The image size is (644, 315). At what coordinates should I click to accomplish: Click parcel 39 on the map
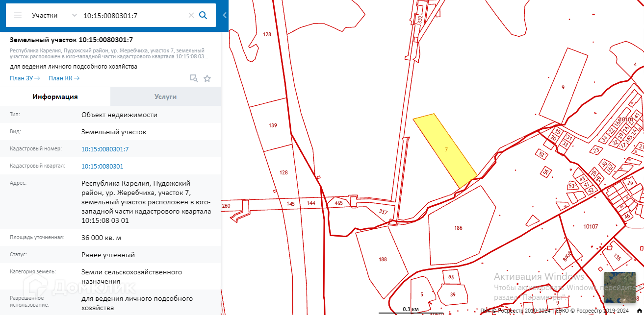tap(453, 294)
